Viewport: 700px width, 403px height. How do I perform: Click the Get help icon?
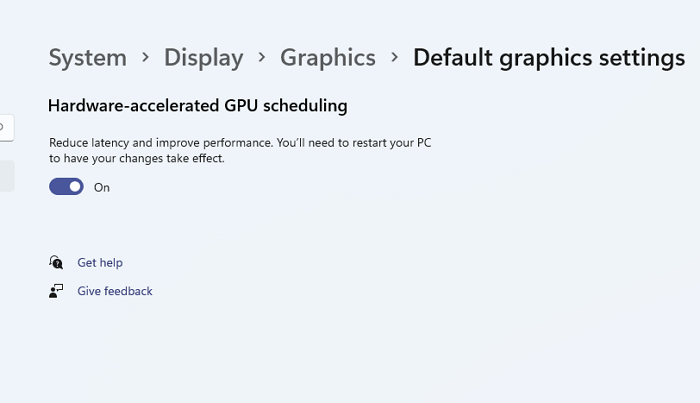click(x=56, y=262)
